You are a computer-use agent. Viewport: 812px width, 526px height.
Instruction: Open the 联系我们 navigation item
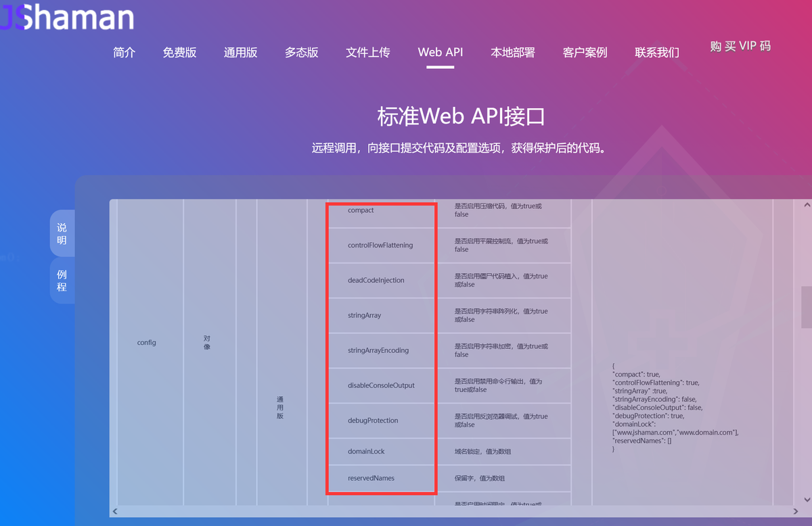pos(657,52)
